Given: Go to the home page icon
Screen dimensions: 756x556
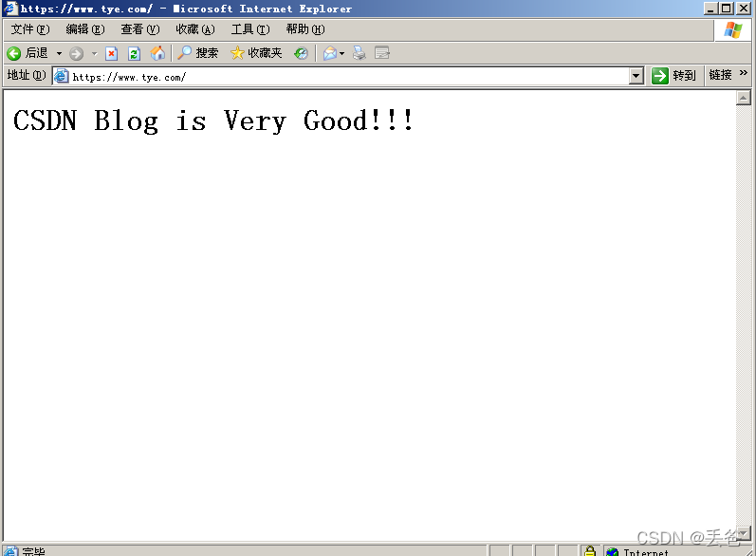Looking at the screenshot, I should pos(157,53).
